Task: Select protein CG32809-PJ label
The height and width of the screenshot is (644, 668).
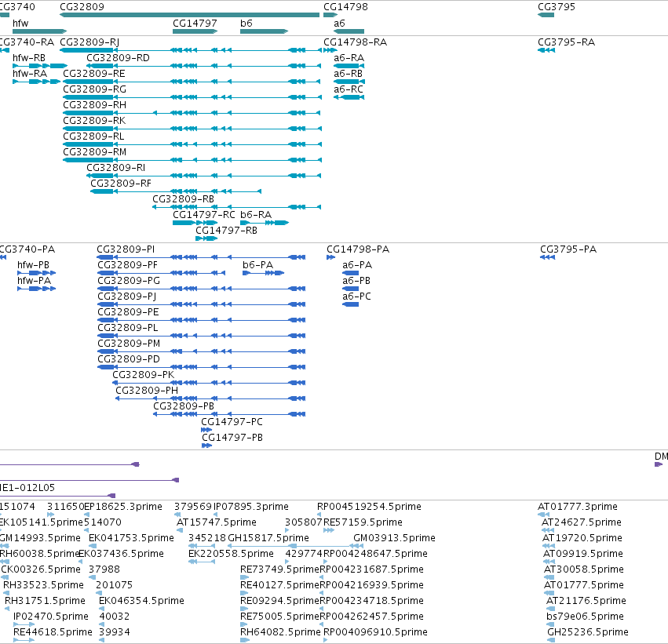Action: 127,297
